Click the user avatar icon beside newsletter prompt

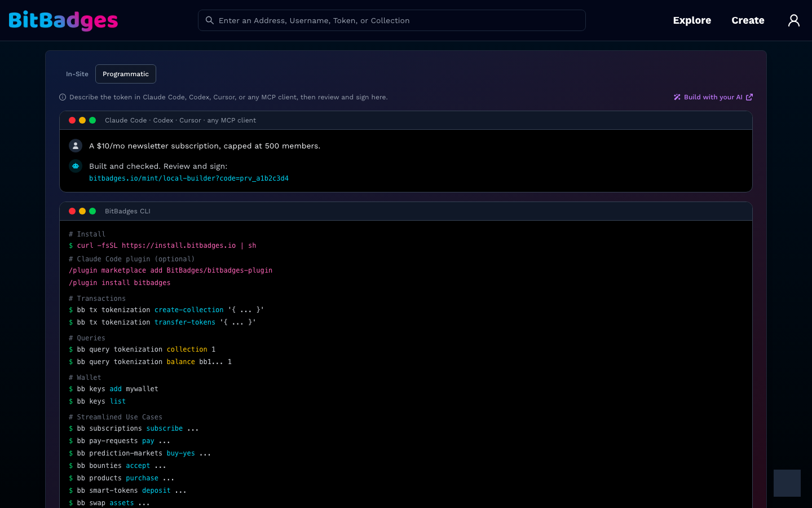point(76,146)
